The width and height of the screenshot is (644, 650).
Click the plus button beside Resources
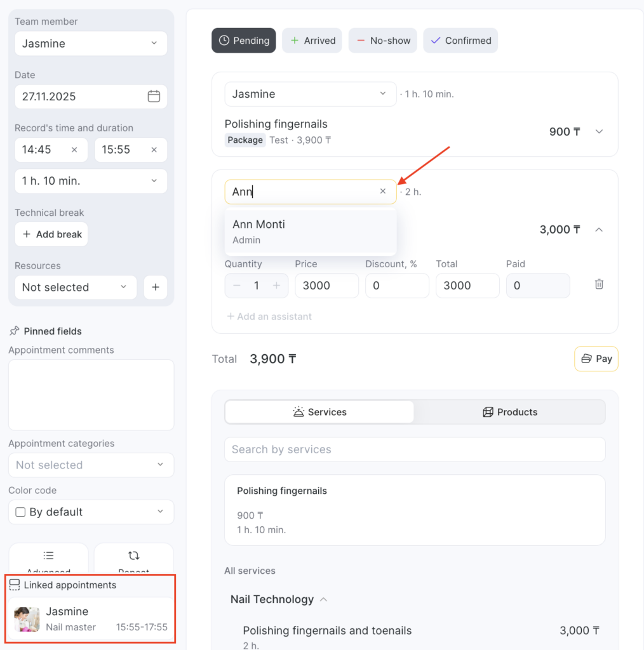pos(156,287)
